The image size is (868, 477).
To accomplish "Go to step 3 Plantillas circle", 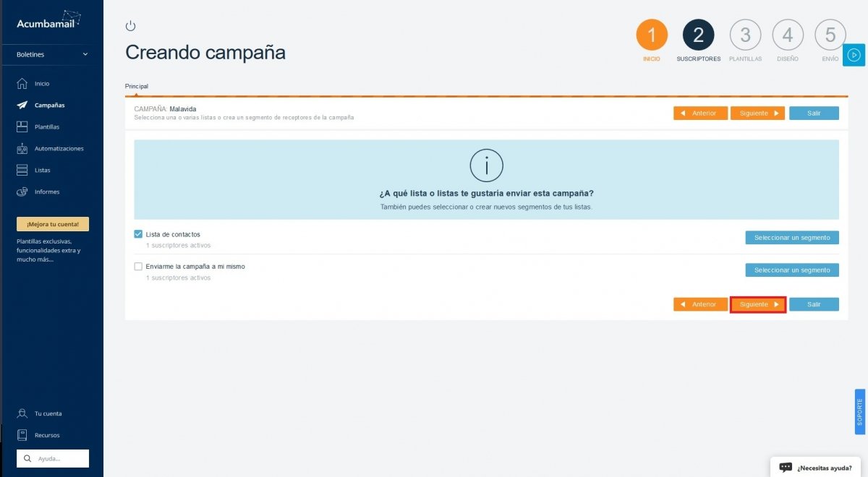I will click(745, 35).
